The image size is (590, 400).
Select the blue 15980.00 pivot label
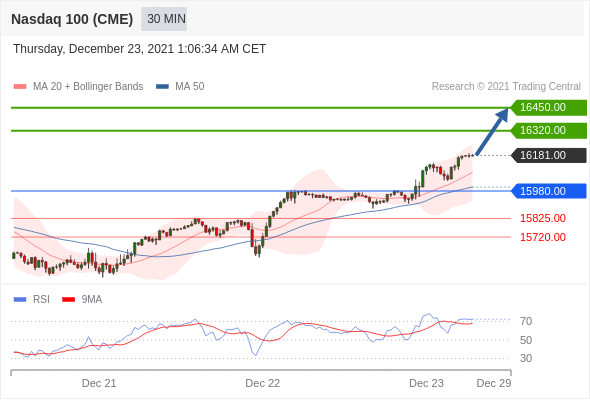[x=549, y=191]
